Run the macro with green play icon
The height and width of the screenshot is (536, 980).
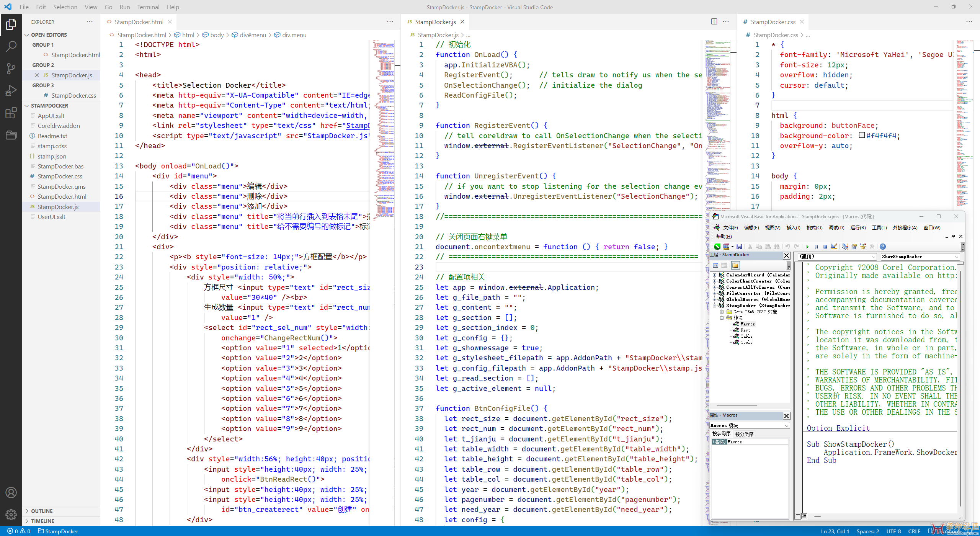[x=807, y=247]
